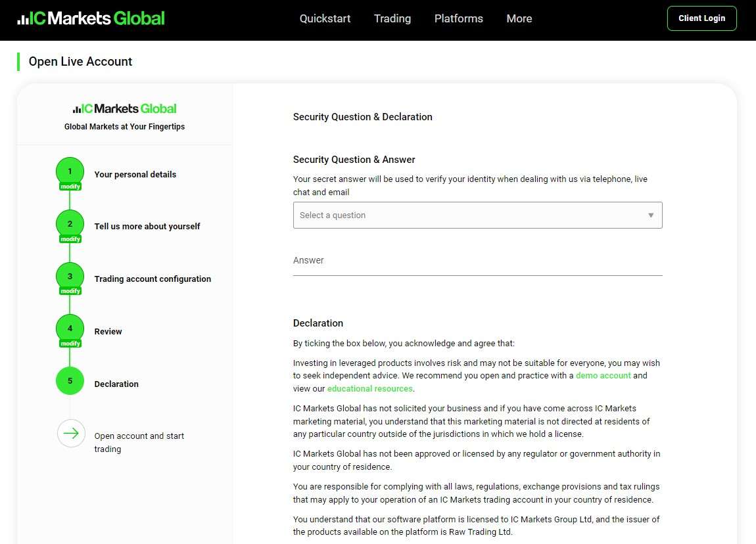Click modify under step 3
The height and width of the screenshot is (544, 756).
pyautogui.click(x=70, y=291)
